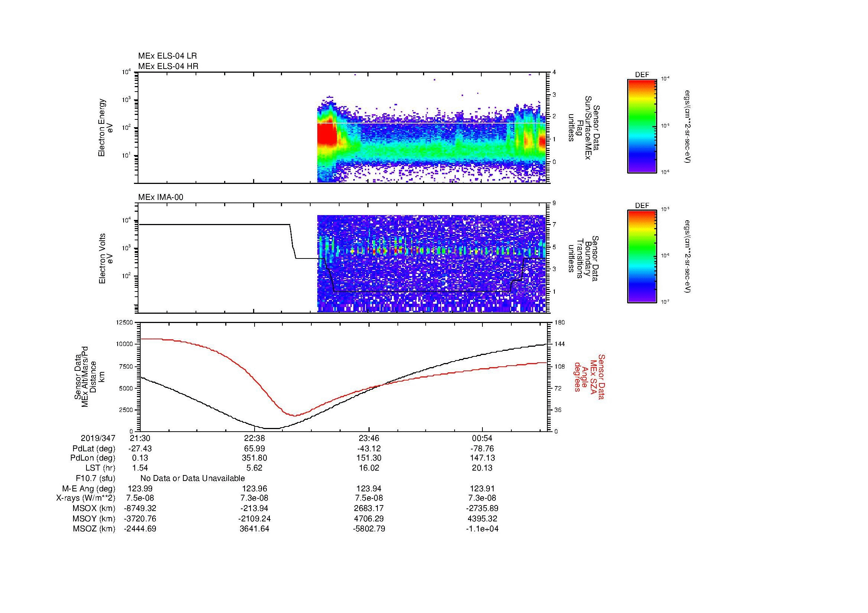The height and width of the screenshot is (613, 868).
Task: Click the 'MSOZ (km)' row label
Action: (94, 529)
